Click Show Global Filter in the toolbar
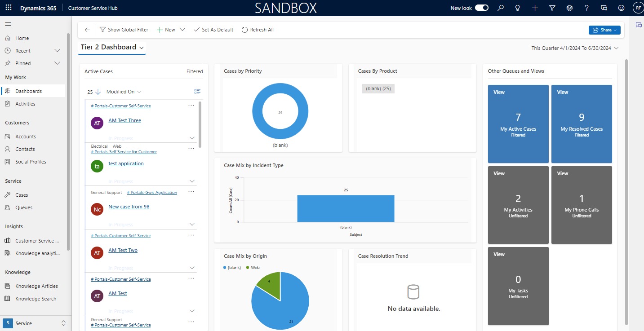 (124, 29)
